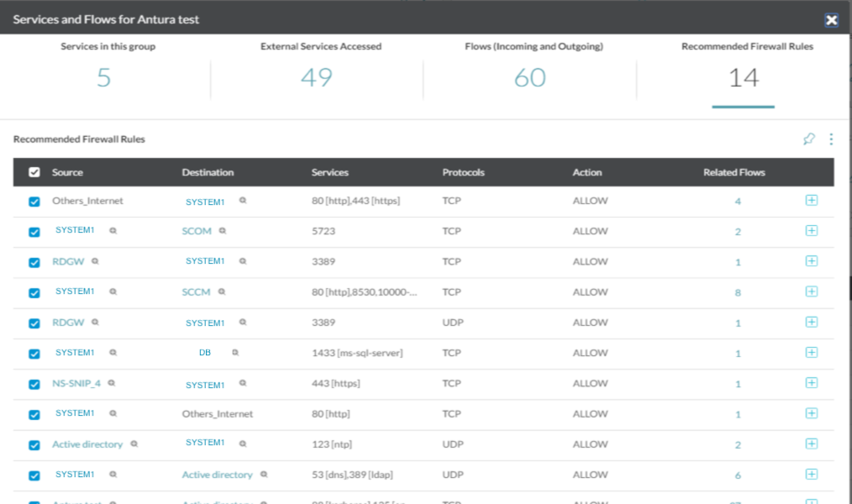Click the 49 External Services Accessed count
Screen dimensions: 852x504
pos(318,76)
